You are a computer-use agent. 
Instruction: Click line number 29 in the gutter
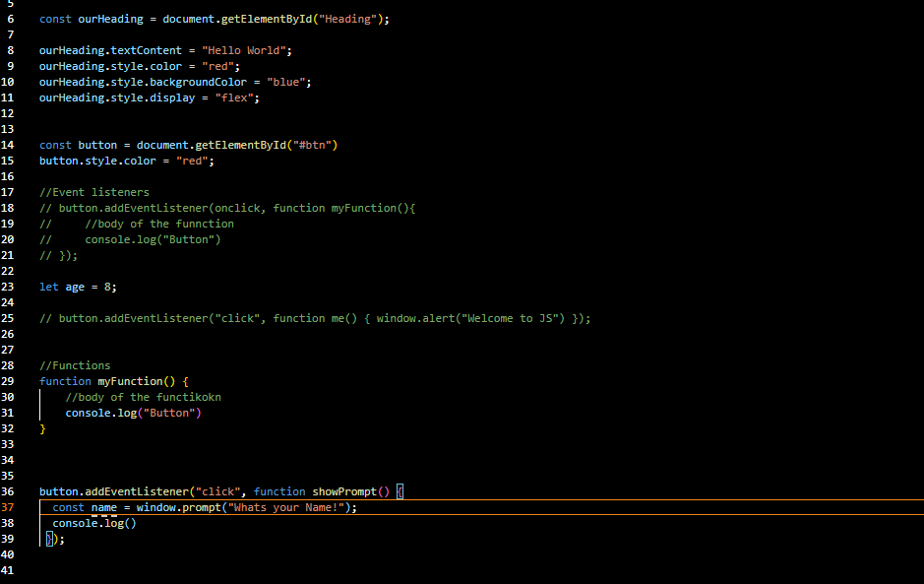tap(7, 382)
